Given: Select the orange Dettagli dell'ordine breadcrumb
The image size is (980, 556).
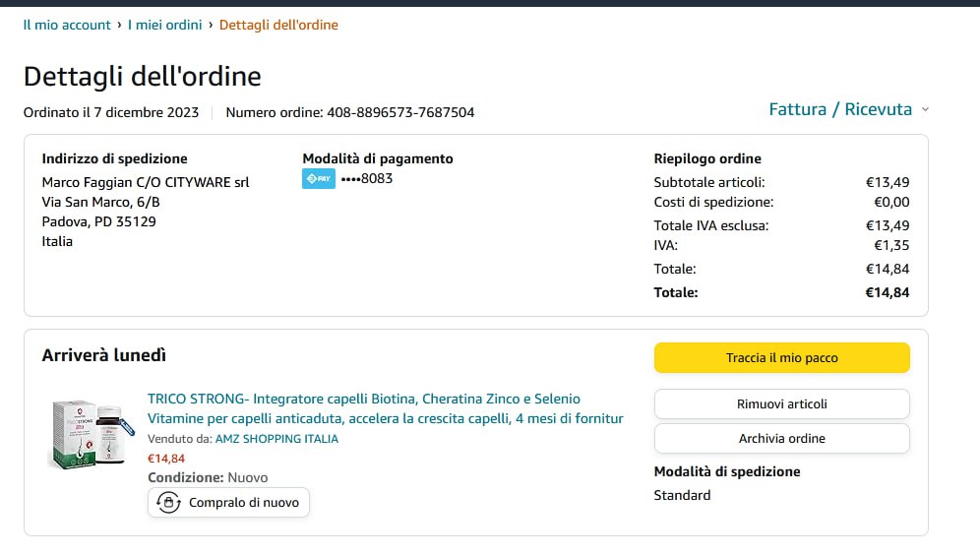Looking at the screenshot, I should tap(278, 25).
